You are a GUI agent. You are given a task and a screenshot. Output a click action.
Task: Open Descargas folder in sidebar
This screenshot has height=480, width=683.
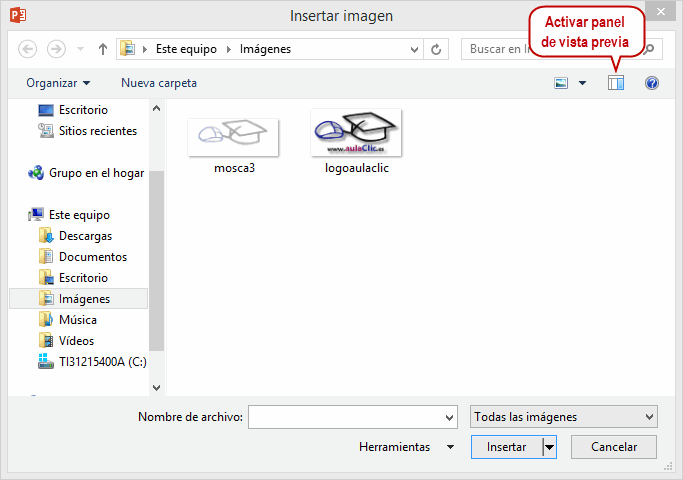[85, 236]
